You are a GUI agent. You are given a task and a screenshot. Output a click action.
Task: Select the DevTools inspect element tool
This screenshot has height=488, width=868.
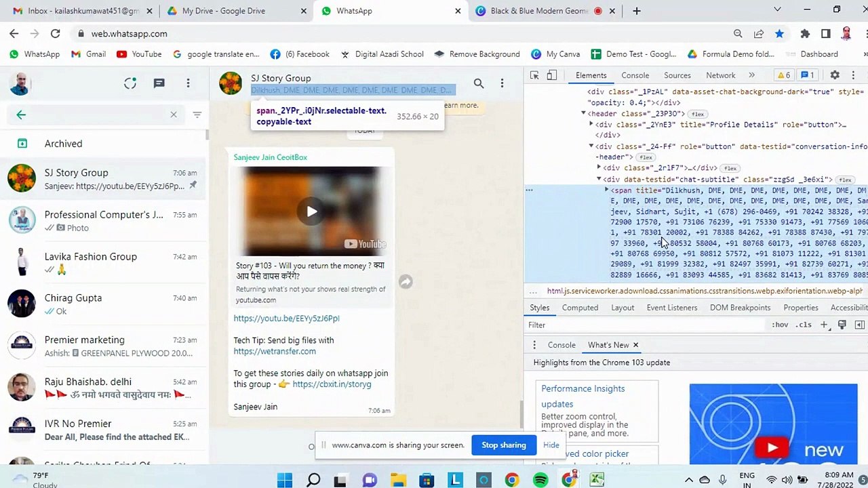coord(534,75)
